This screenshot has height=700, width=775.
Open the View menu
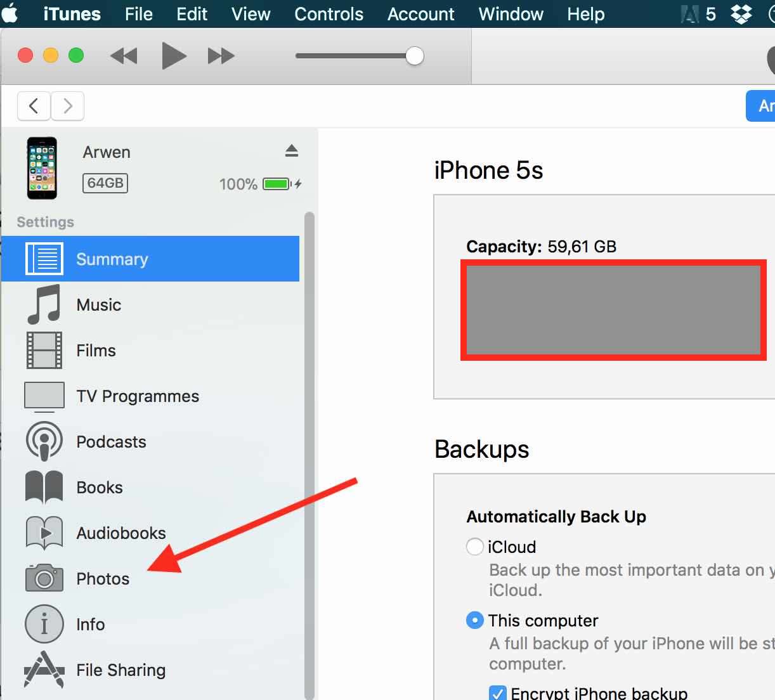(x=251, y=14)
